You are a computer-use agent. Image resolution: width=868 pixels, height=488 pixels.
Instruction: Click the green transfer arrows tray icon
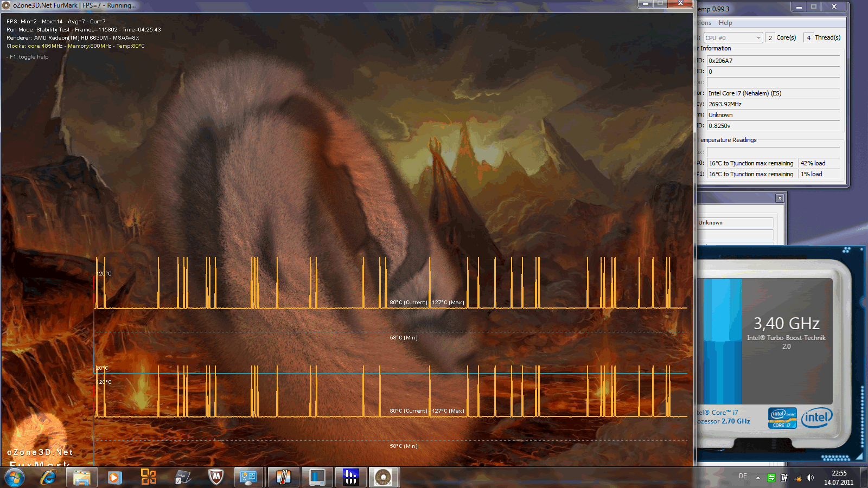(771, 478)
